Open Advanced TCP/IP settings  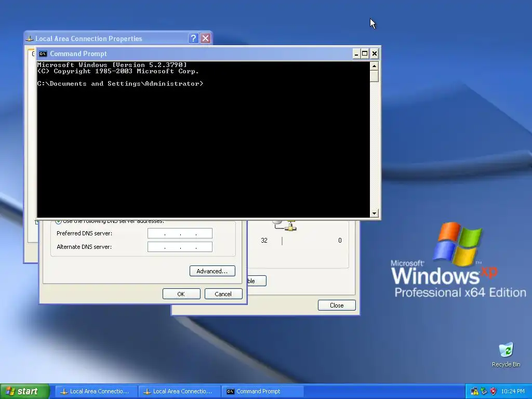click(212, 271)
